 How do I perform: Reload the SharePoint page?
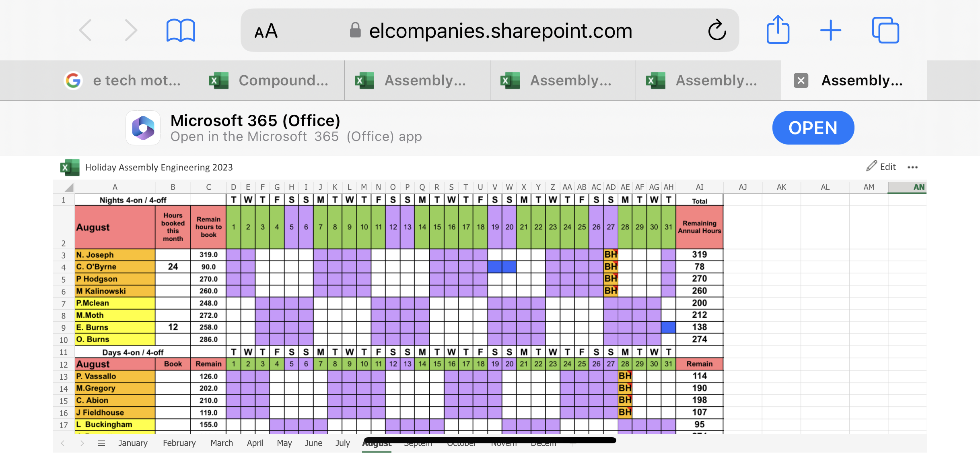tap(717, 30)
